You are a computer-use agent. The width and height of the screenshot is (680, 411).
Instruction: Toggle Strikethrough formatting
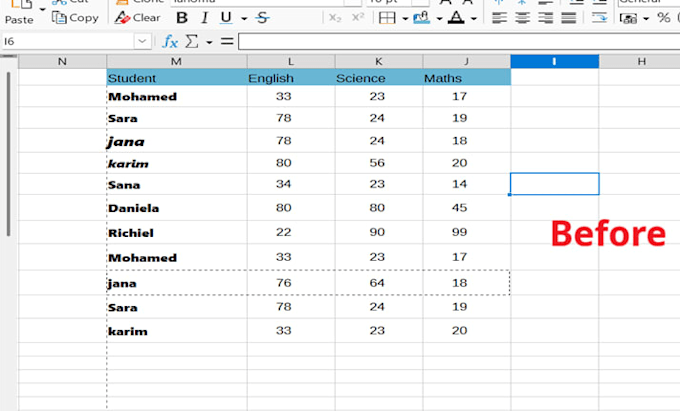pyautogui.click(x=262, y=18)
